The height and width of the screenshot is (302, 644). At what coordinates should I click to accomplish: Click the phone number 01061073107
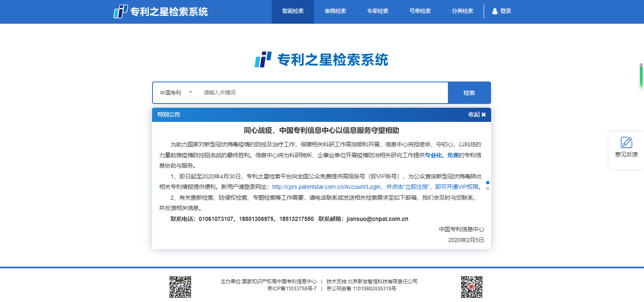point(216,219)
